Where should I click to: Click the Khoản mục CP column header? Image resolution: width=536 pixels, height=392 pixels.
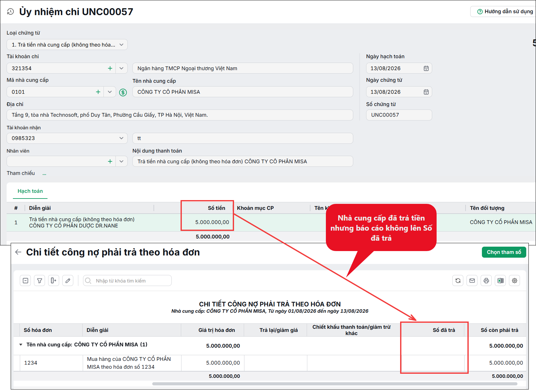255,208
